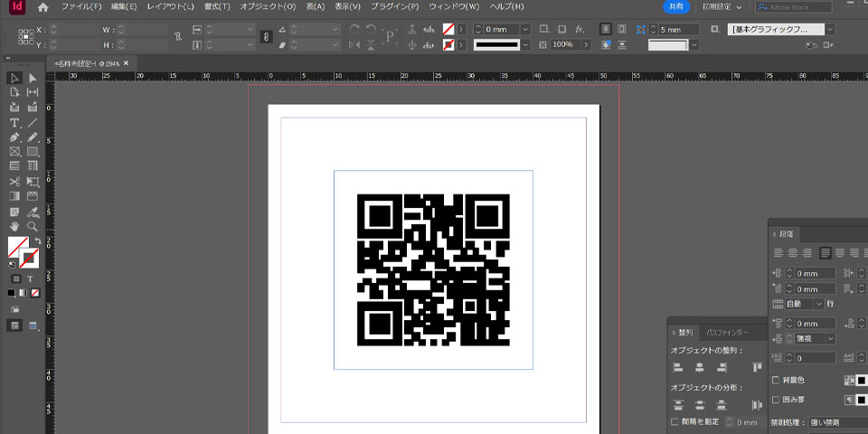This screenshot has width=868, height=434.
Task: Select the Direct Selection white arrow tool
Action: [33, 78]
